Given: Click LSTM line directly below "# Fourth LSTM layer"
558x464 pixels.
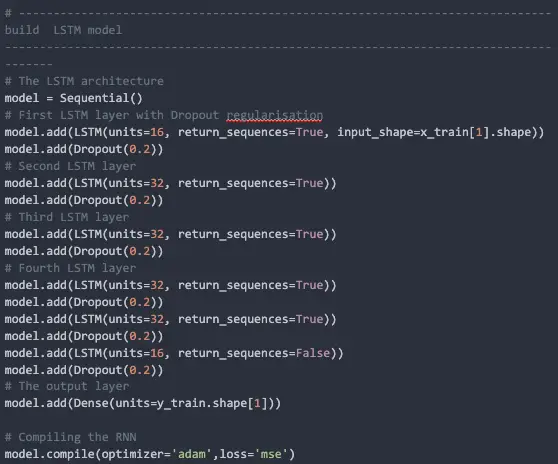Looking at the screenshot, I should click(170, 285).
